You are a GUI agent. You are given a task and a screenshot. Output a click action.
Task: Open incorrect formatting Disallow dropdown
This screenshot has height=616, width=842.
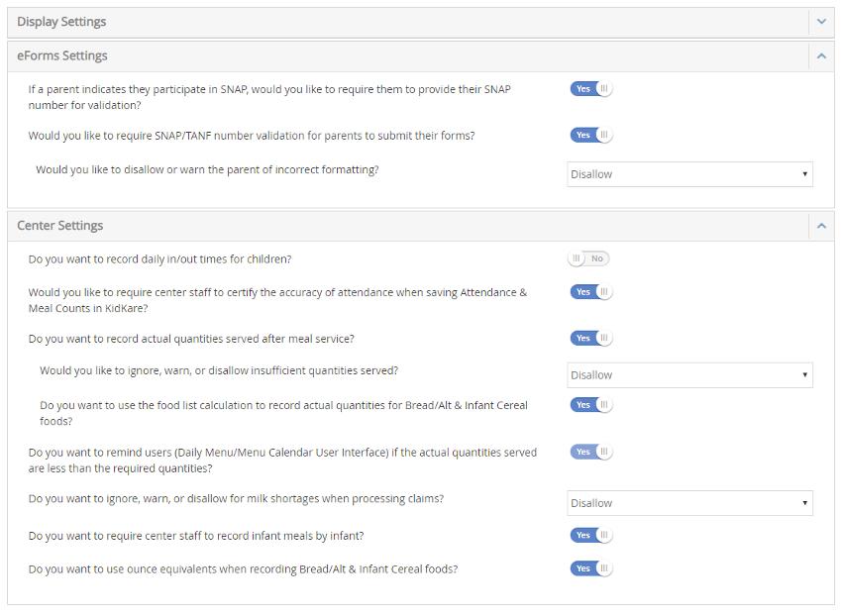click(x=689, y=174)
